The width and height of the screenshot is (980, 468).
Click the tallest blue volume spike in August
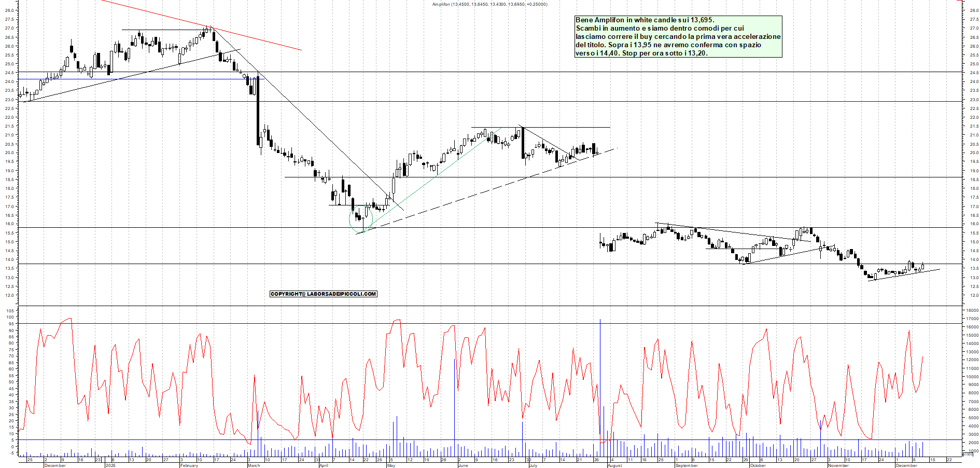(600, 363)
